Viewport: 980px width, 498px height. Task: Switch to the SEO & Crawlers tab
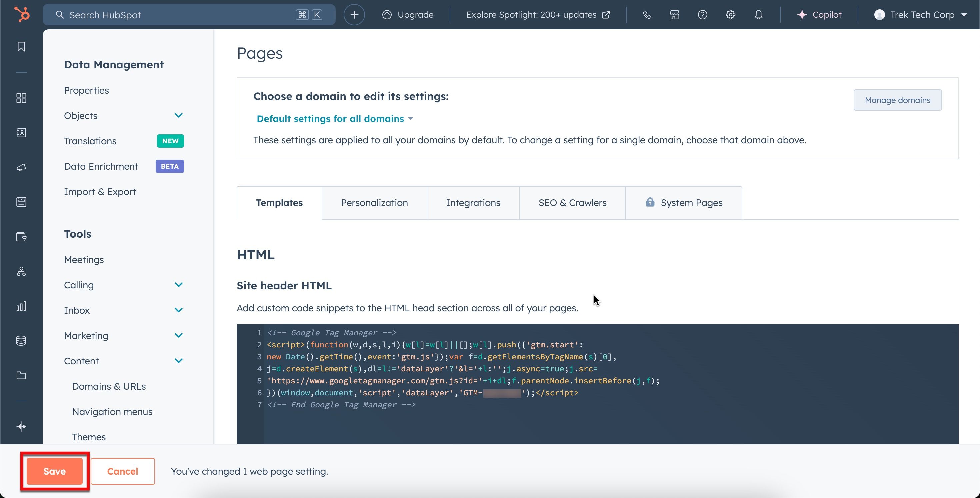tap(572, 203)
